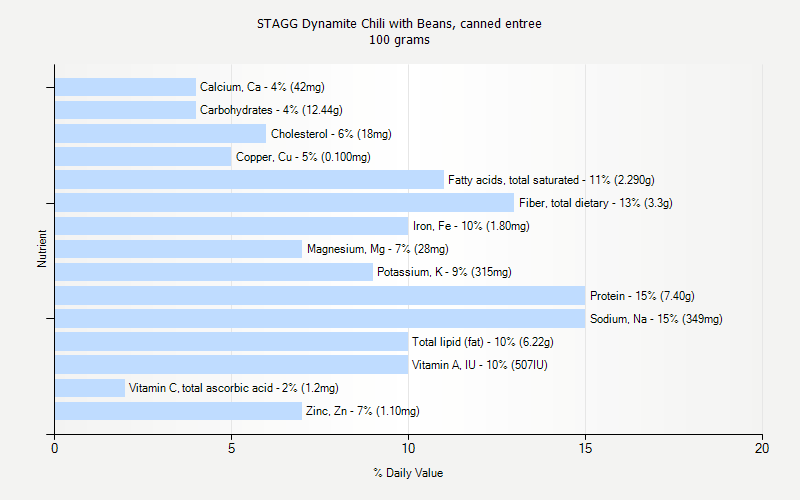Click 'Fatty acids, total saturated - 11%' label
The image size is (800, 500).
551,180
